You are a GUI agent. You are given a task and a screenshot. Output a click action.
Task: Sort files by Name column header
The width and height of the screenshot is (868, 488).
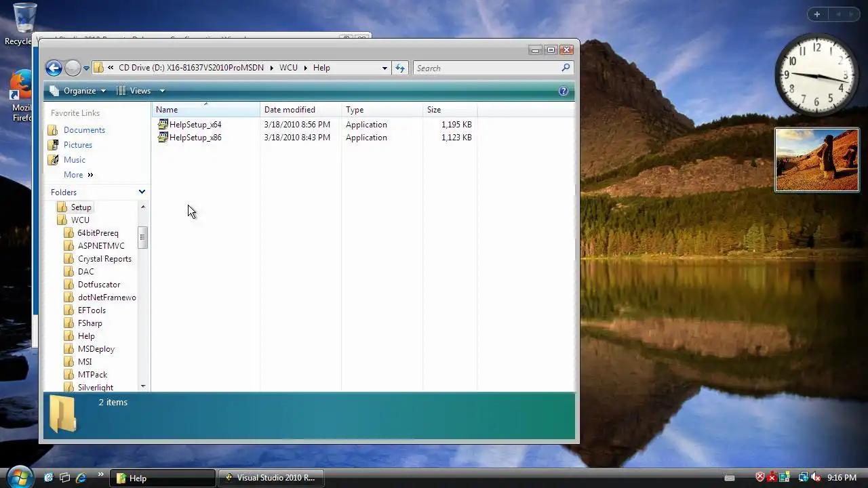pos(205,110)
